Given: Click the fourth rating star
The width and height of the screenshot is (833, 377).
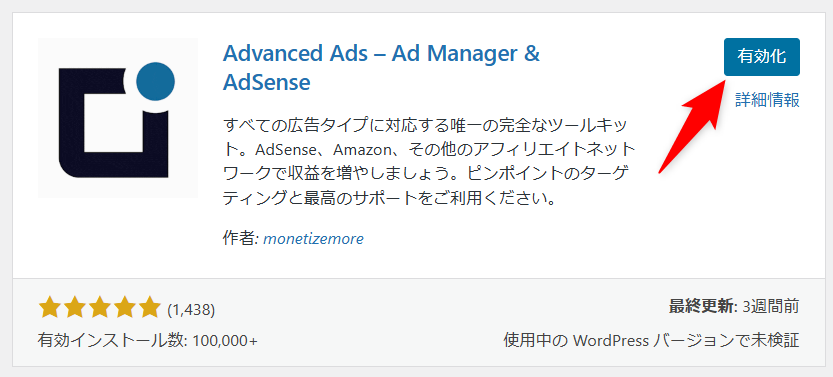Looking at the screenshot, I should (124, 307).
